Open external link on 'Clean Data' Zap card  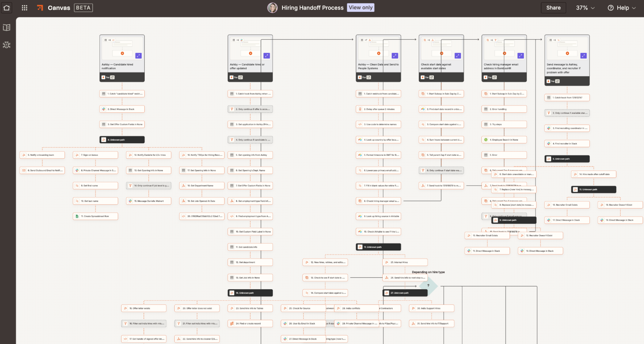pyautogui.click(x=369, y=77)
